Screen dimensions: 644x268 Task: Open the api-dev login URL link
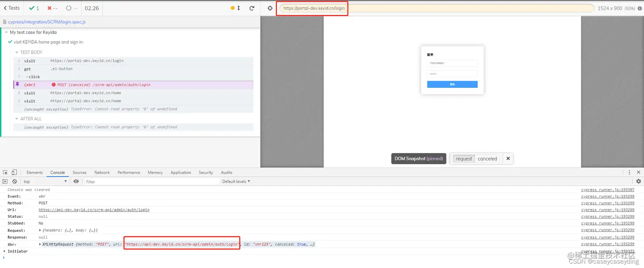(x=94, y=210)
